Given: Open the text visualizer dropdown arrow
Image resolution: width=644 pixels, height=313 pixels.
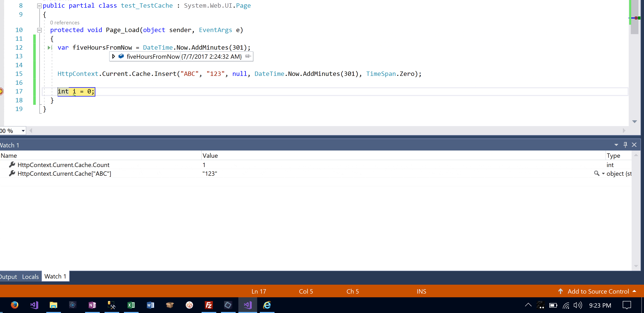Looking at the screenshot, I should [x=603, y=174].
